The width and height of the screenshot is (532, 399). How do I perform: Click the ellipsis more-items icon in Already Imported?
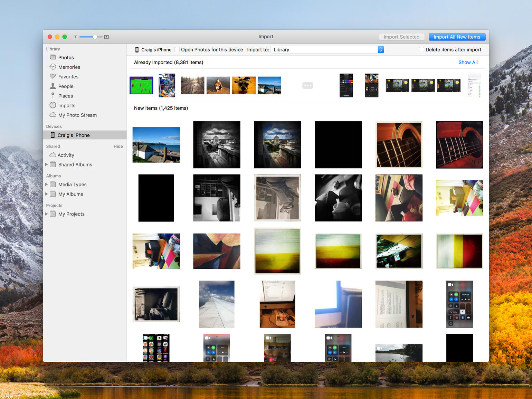pyautogui.click(x=307, y=85)
